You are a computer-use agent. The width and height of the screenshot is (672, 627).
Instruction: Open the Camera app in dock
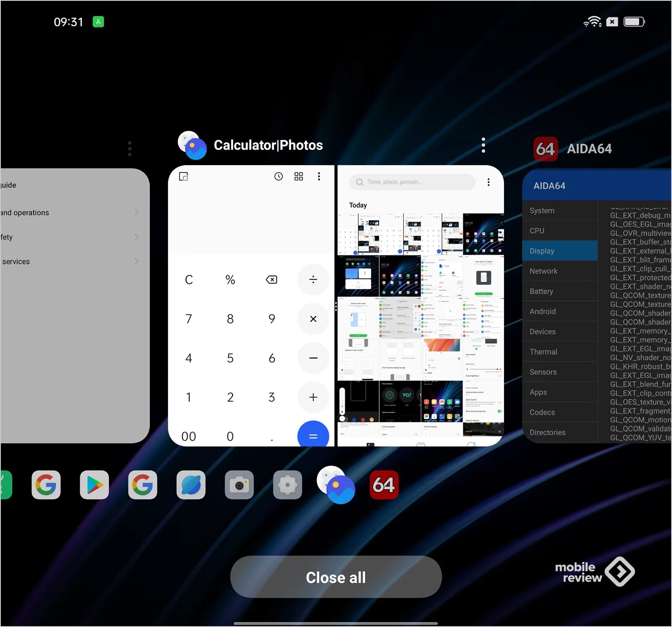click(x=239, y=485)
